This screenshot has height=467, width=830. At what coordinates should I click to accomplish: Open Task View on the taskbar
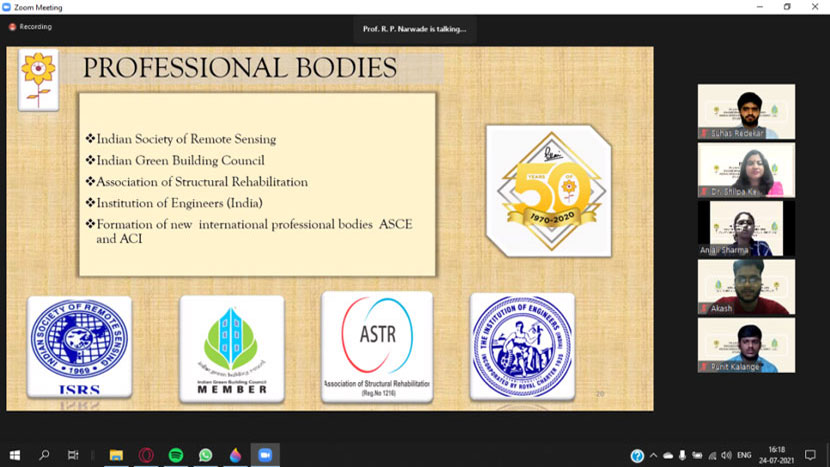(73, 455)
